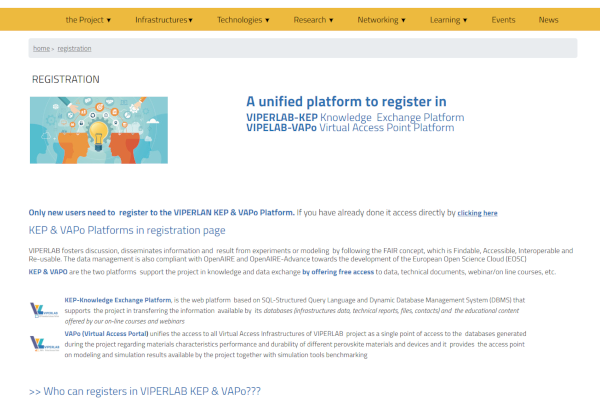
Task: Click the VIPERLAB-VAPo Virtual Access Point title
Action: [x=350, y=128]
